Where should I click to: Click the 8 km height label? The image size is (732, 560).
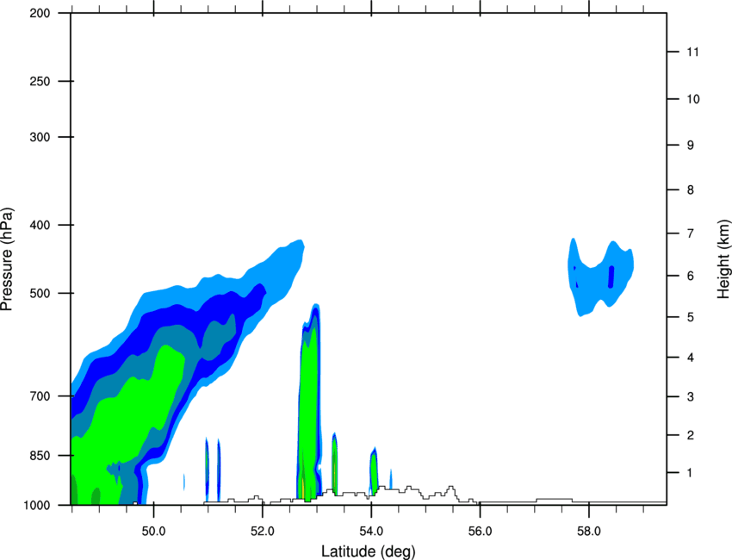click(691, 190)
